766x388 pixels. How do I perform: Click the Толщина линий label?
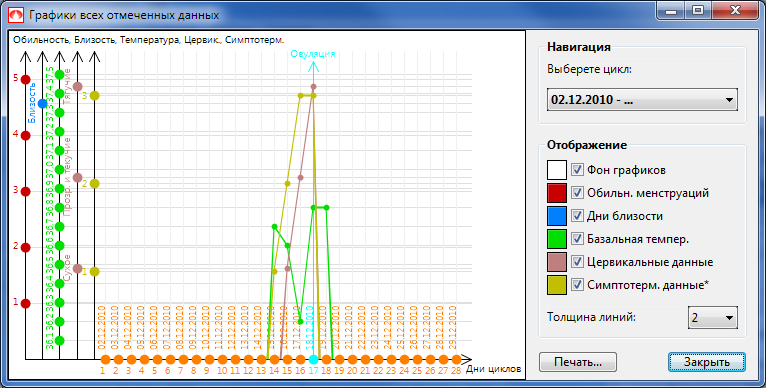tap(592, 317)
